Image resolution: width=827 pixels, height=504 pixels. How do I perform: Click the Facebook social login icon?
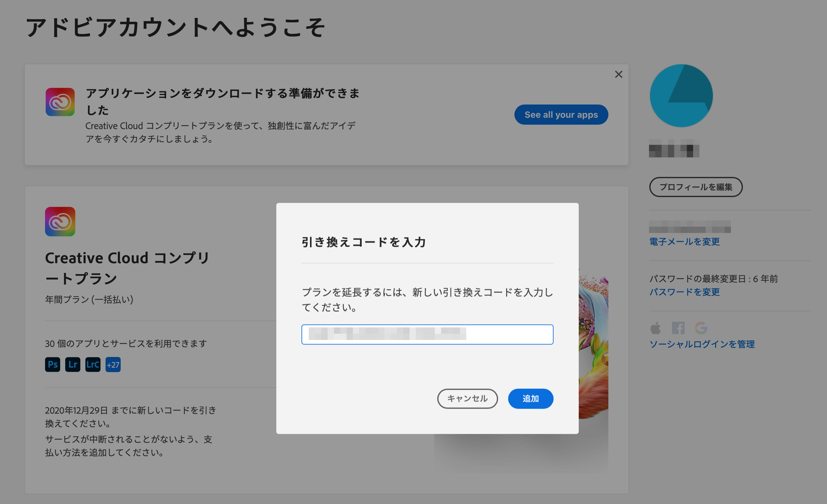coord(678,328)
